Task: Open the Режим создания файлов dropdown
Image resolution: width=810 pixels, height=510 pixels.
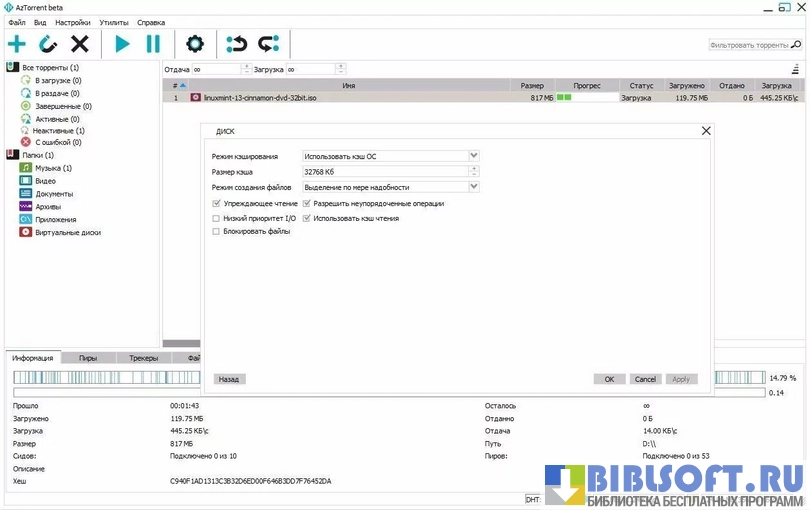Action: click(473, 186)
